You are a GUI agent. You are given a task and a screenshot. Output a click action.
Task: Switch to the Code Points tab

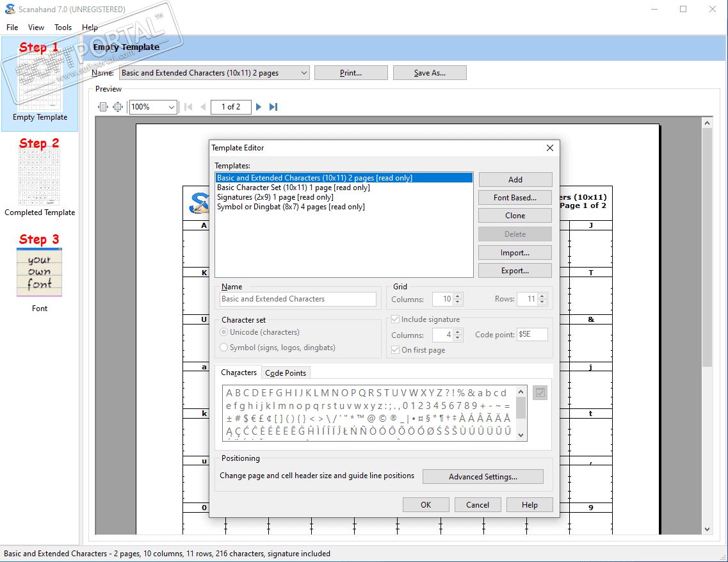point(286,373)
